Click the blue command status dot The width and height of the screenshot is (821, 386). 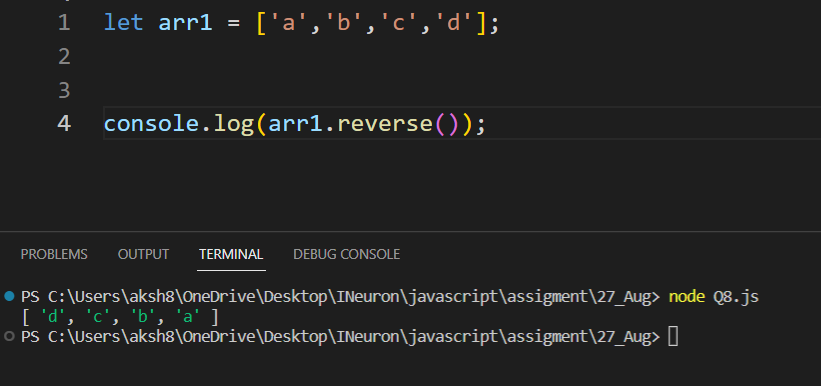pyautogui.click(x=9, y=296)
